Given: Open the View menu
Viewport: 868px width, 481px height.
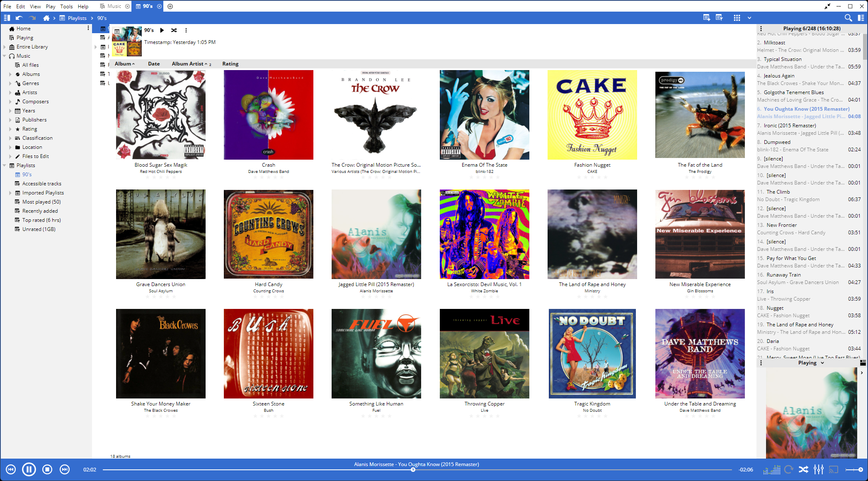Looking at the screenshot, I should [35, 6].
